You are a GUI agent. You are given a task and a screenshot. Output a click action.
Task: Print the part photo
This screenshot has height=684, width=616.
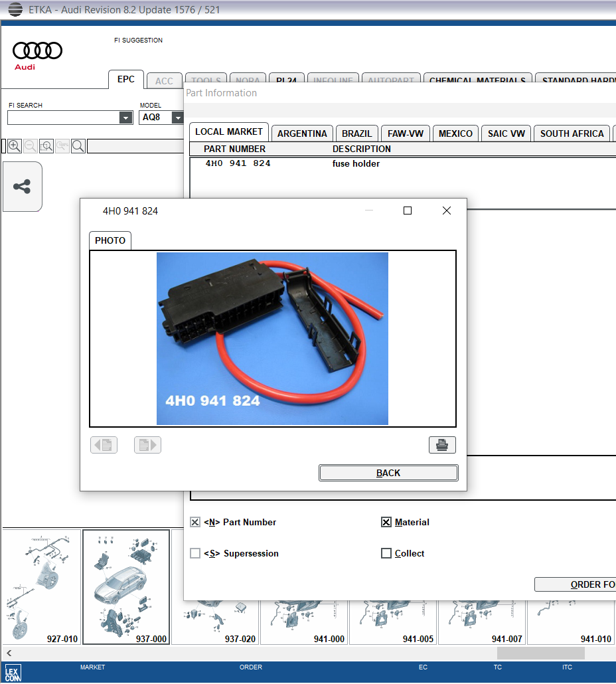point(442,445)
